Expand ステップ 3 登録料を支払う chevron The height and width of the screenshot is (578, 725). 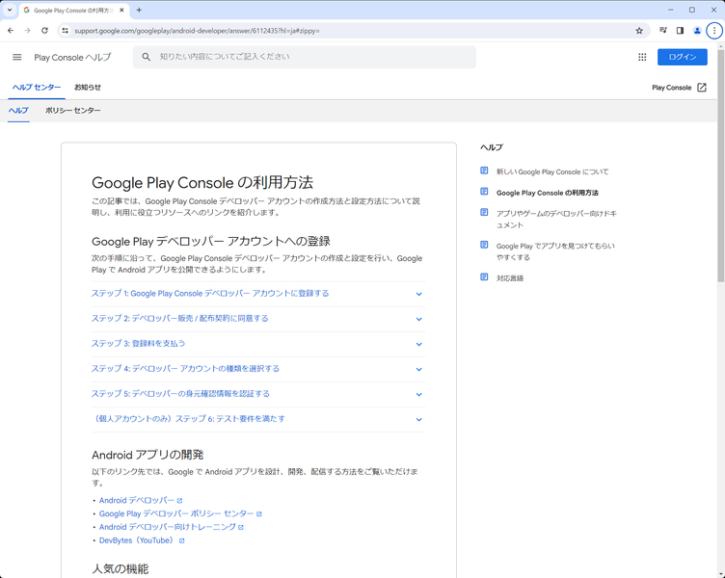[x=419, y=344]
